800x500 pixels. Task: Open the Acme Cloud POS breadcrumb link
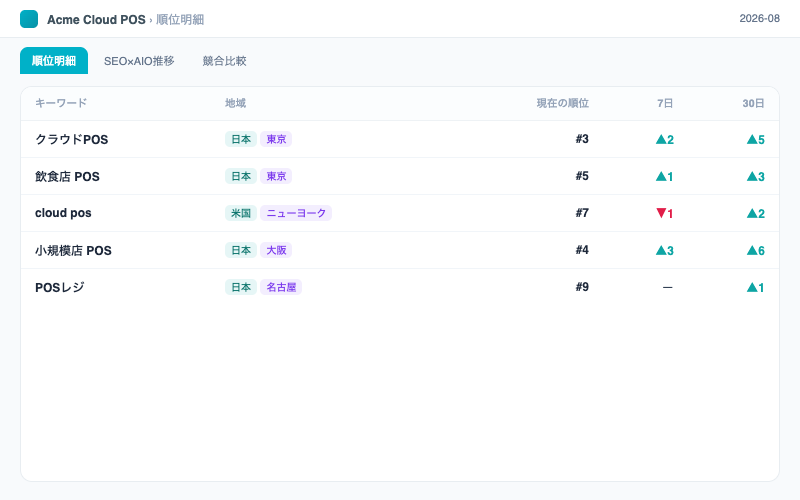coord(96,19)
